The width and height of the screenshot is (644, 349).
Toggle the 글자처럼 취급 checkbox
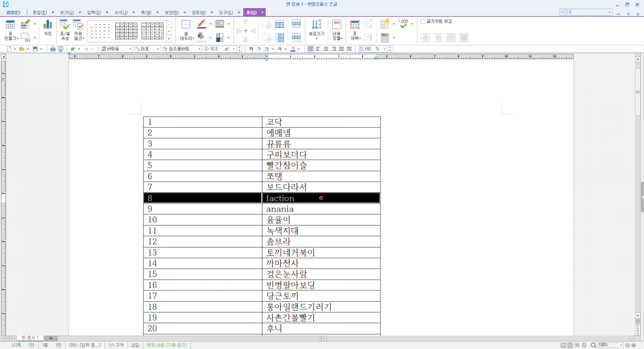422,21
